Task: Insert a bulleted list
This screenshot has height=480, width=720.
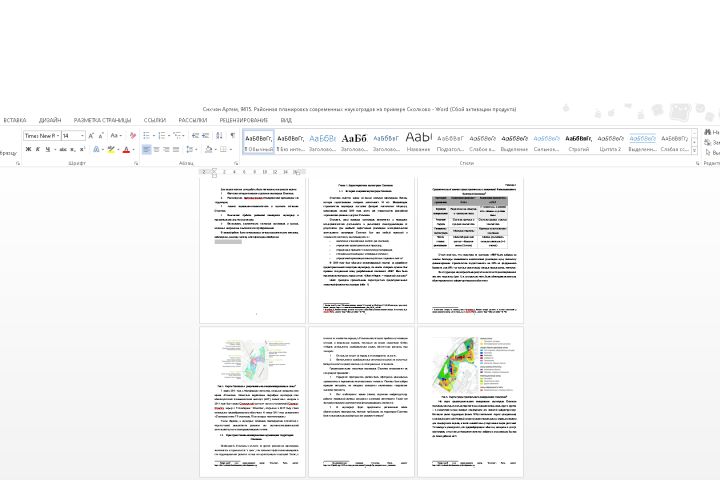Action: (x=146, y=136)
